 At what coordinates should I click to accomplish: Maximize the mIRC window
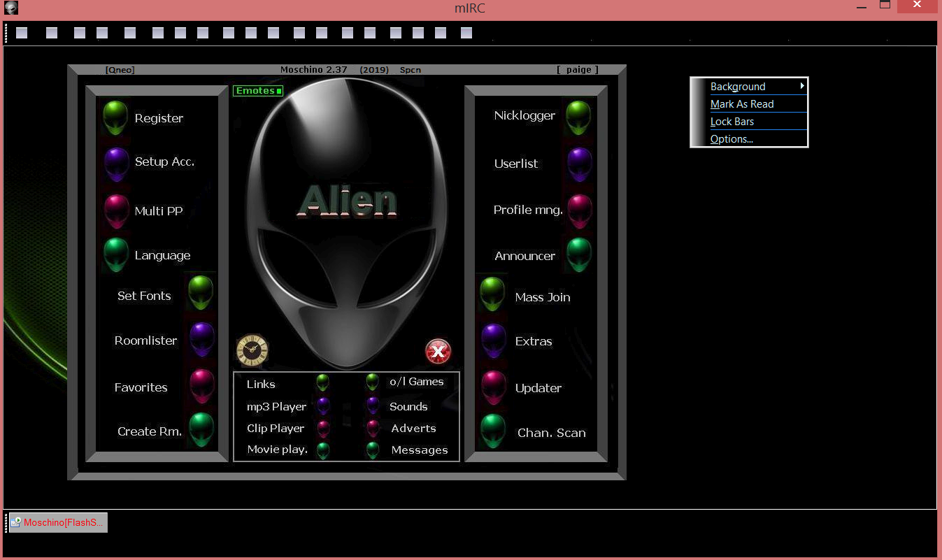click(885, 5)
